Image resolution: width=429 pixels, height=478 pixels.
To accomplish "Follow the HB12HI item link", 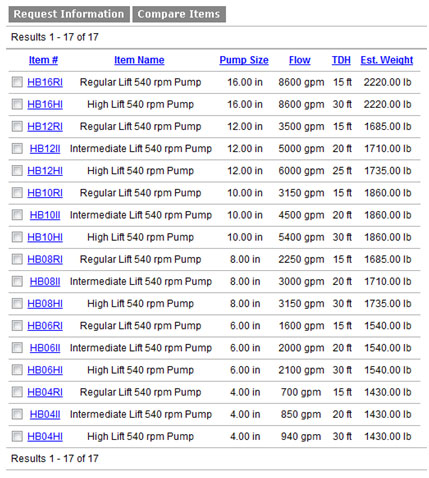I will click(45, 171).
